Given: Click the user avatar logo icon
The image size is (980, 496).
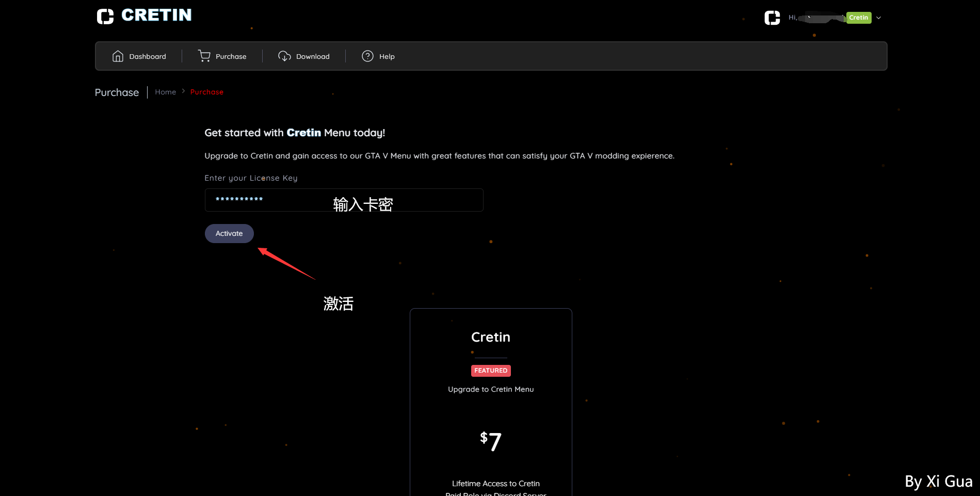Looking at the screenshot, I should click(772, 18).
